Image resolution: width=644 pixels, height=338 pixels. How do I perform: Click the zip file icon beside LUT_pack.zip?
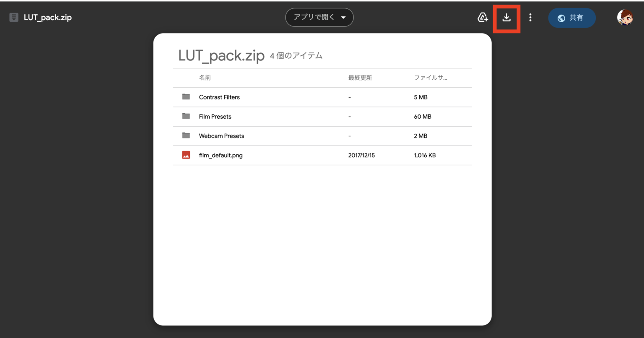coord(14,17)
